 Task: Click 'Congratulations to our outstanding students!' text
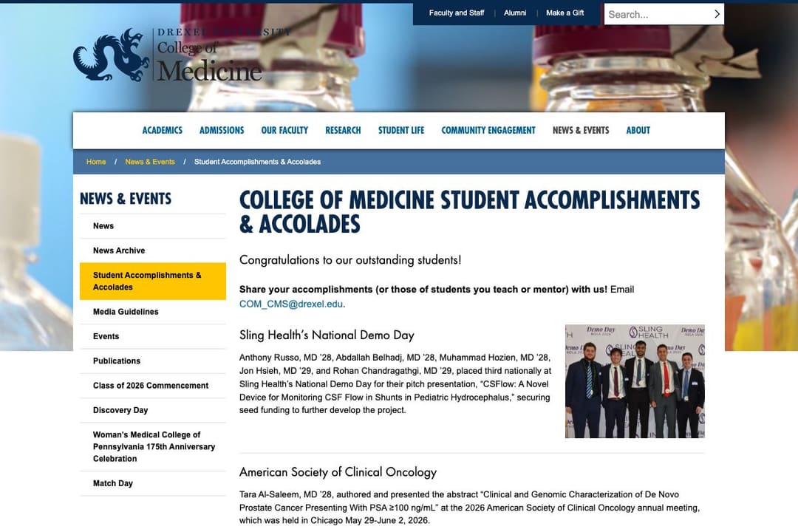(x=350, y=260)
